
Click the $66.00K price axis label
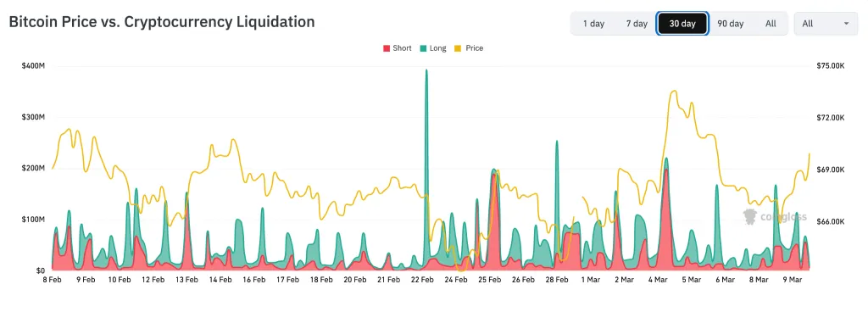(831, 221)
